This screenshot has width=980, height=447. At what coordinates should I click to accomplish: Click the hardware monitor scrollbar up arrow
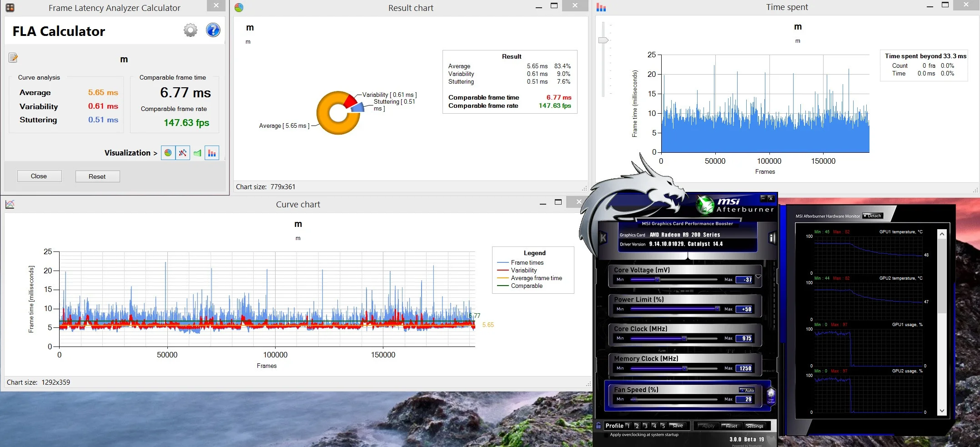click(x=942, y=234)
